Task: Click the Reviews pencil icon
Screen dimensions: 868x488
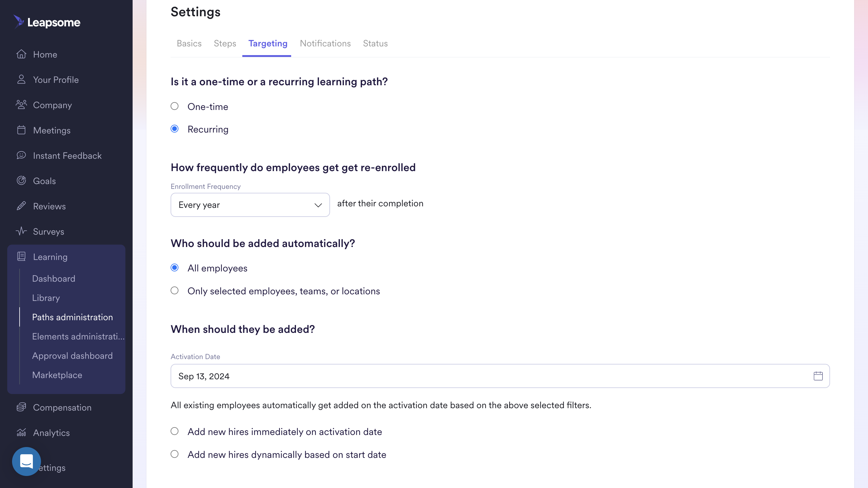Action: click(21, 206)
